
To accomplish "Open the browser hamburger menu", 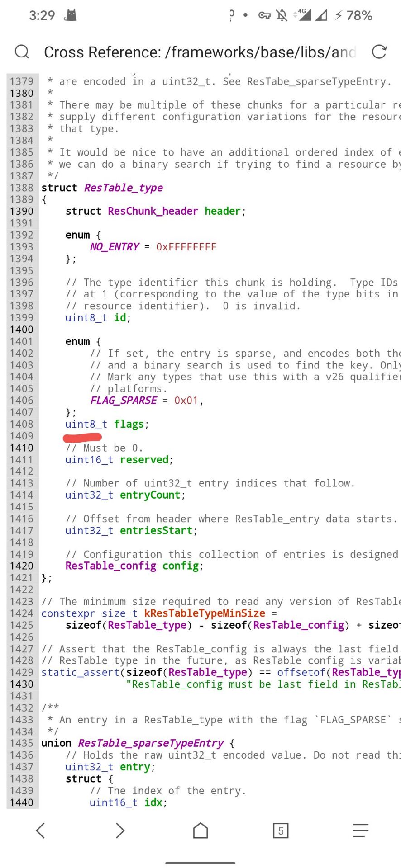I will [361, 830].
